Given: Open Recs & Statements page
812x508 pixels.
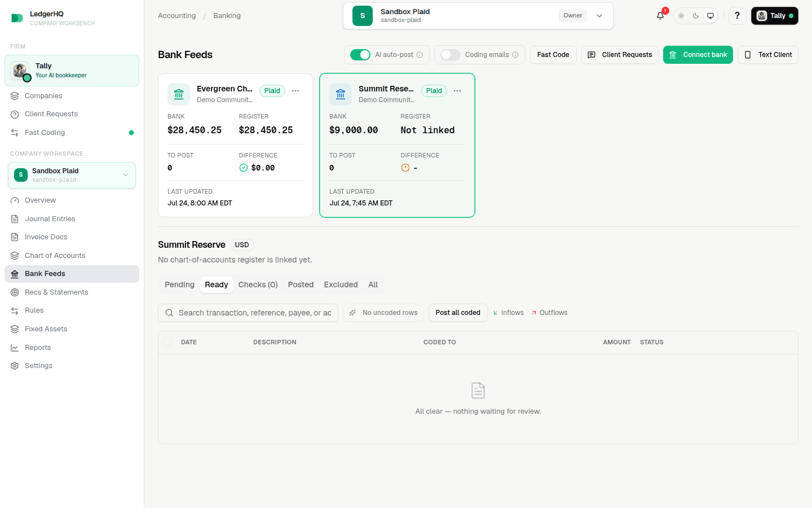Looking at the screenshot, I should pyautogui.click(x=72, y=292).
